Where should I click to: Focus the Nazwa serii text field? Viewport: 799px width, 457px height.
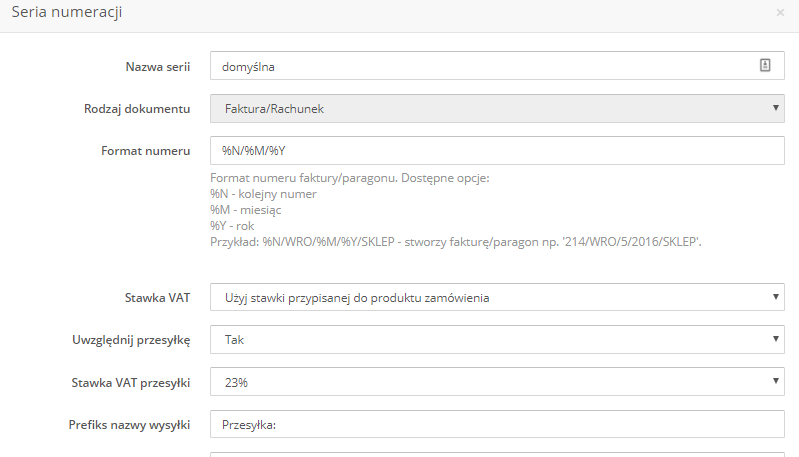(497, 66)
